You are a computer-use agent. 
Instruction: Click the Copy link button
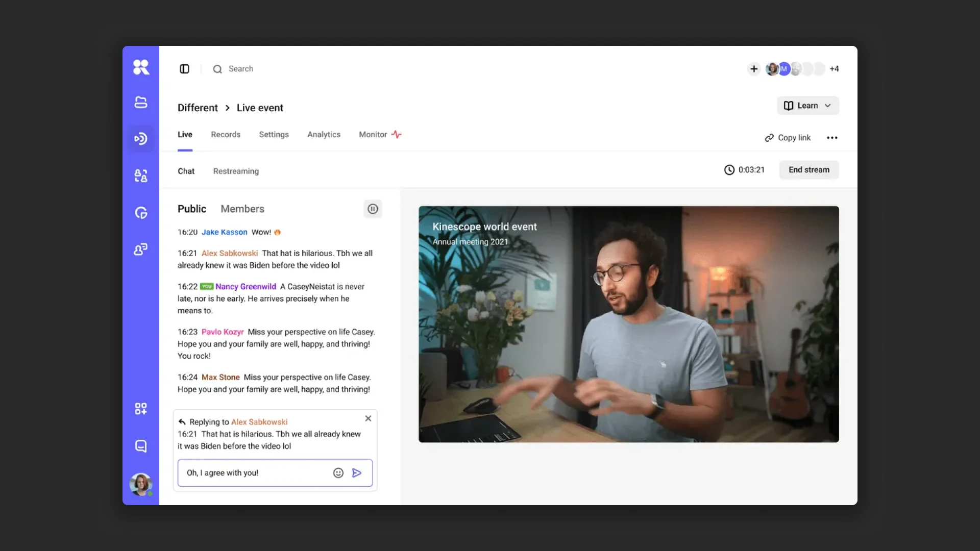(788, 138)
